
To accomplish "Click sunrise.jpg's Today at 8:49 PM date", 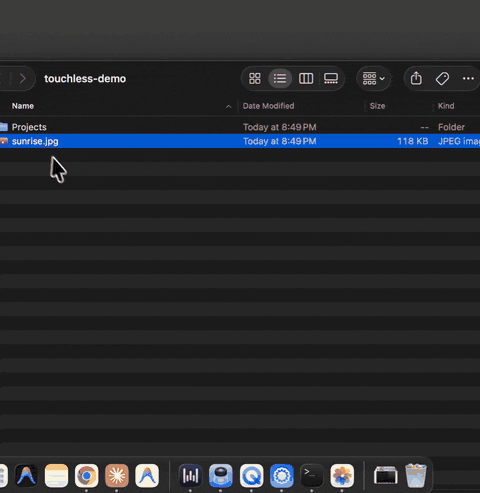I will 279,141.
